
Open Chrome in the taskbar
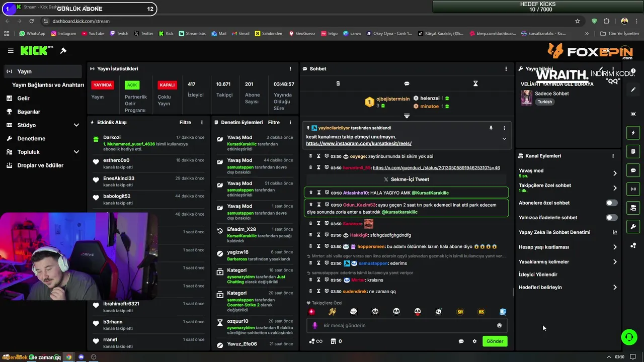tap(69, 357)
